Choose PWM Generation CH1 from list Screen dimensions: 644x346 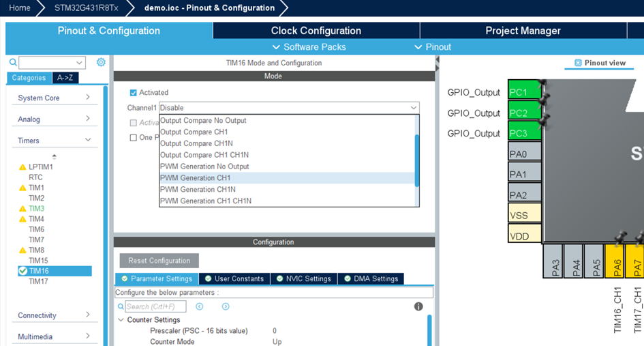[x=196, y=178]
